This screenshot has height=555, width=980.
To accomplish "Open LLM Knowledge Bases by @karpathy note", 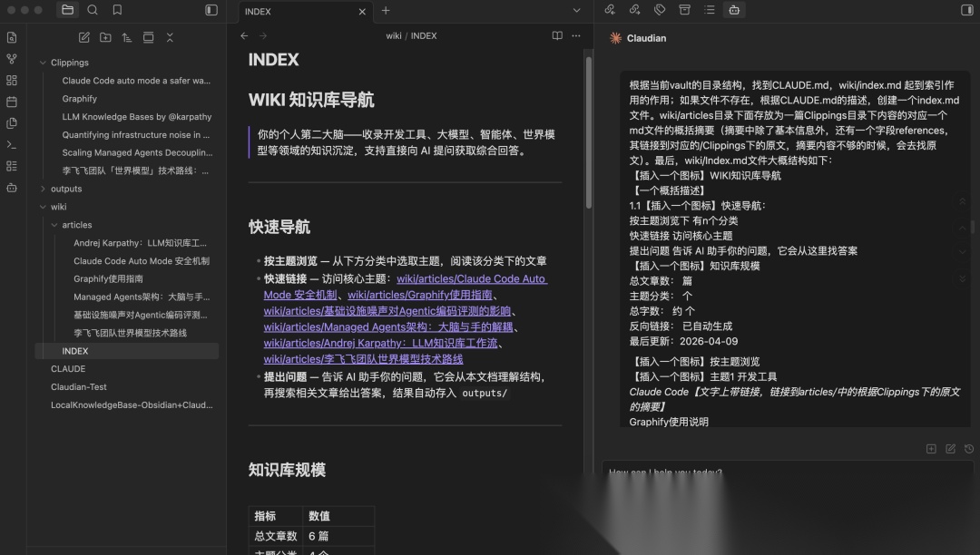I will click(x=137, y=117).
